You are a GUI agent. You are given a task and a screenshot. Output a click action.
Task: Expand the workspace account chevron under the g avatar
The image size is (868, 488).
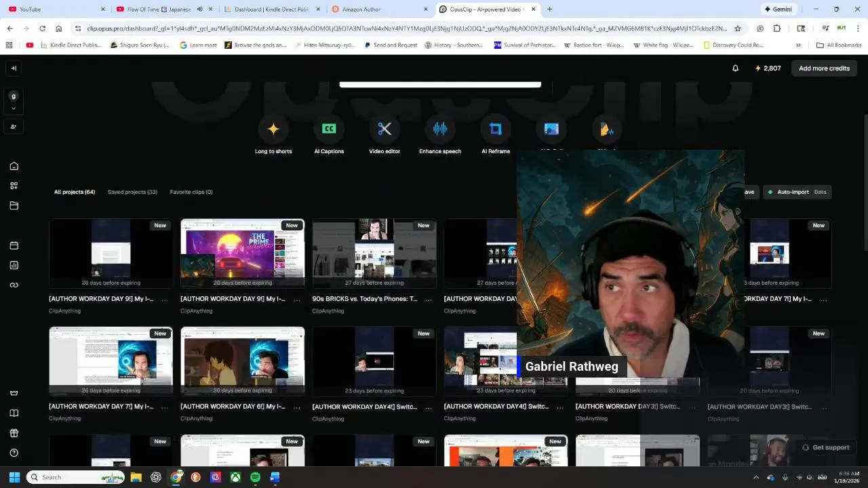[14, 108]
